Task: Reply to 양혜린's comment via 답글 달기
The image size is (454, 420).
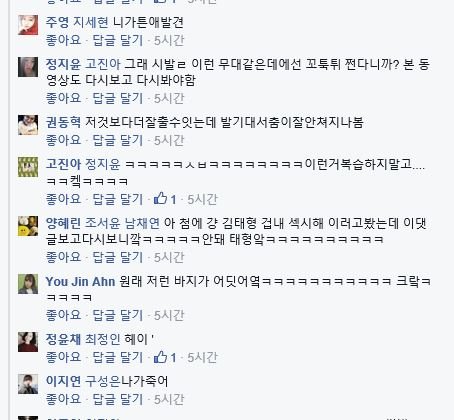Action: (117, 257)
